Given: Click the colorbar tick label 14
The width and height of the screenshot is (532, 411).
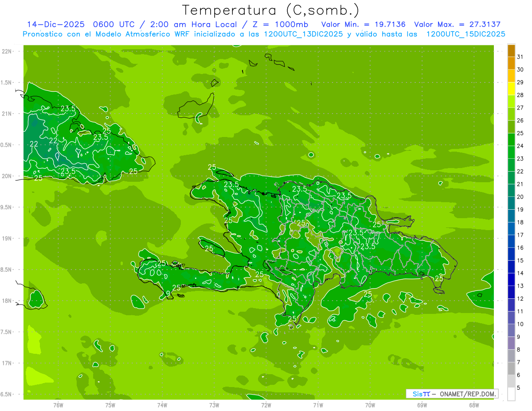Looking at the screenshot, I should point(520,273).
